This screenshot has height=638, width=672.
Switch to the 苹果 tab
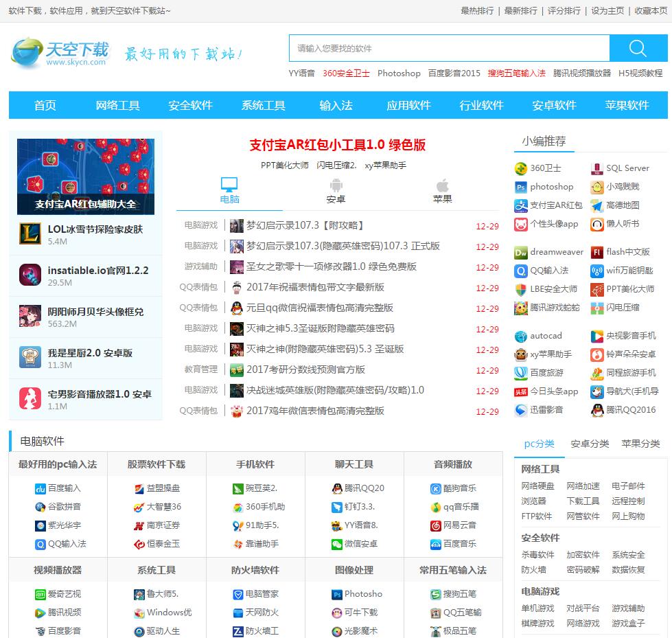click(x=442, y=191)
